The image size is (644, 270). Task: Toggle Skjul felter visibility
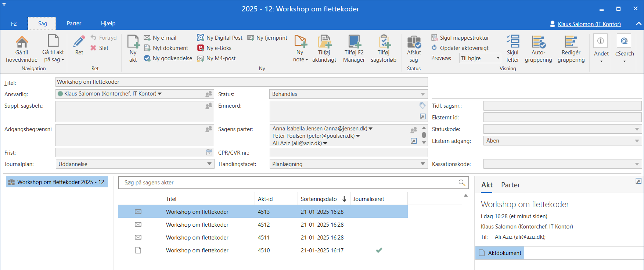point(512,42)
